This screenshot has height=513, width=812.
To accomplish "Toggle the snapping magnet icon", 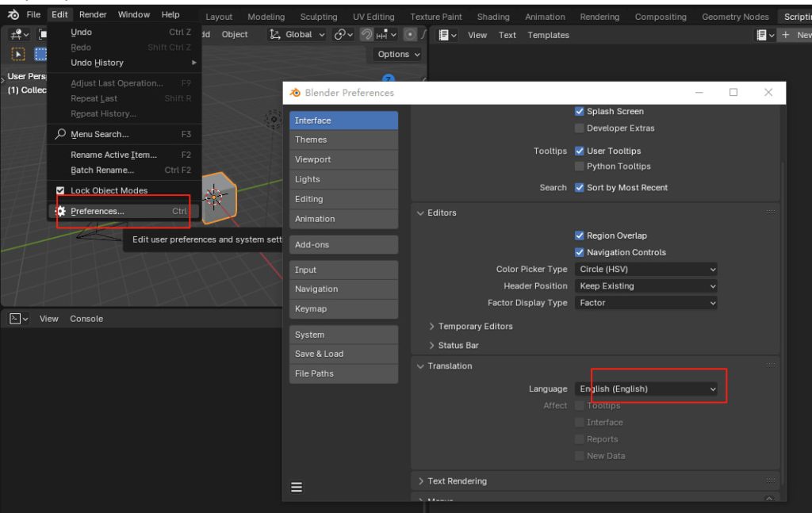I will pyautogui.click(x=366, y=35).
